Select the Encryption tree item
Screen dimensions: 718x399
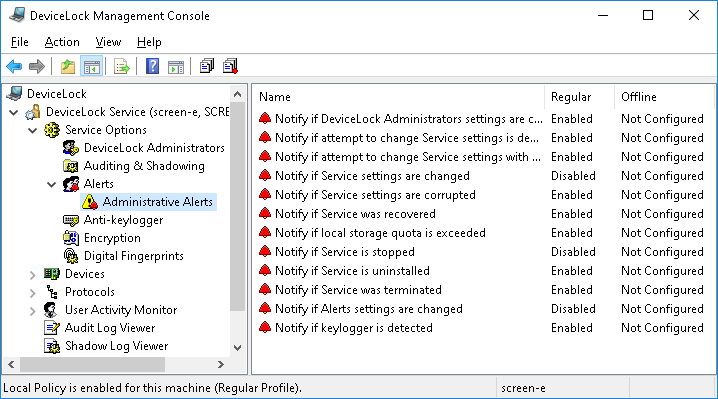[x=112, y=238]
